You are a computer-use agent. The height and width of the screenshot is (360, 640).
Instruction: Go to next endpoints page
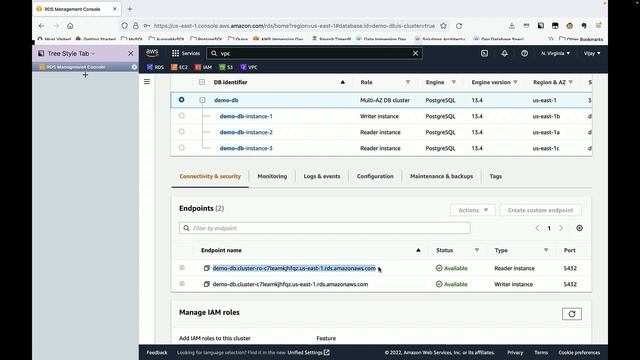point(561,228)
